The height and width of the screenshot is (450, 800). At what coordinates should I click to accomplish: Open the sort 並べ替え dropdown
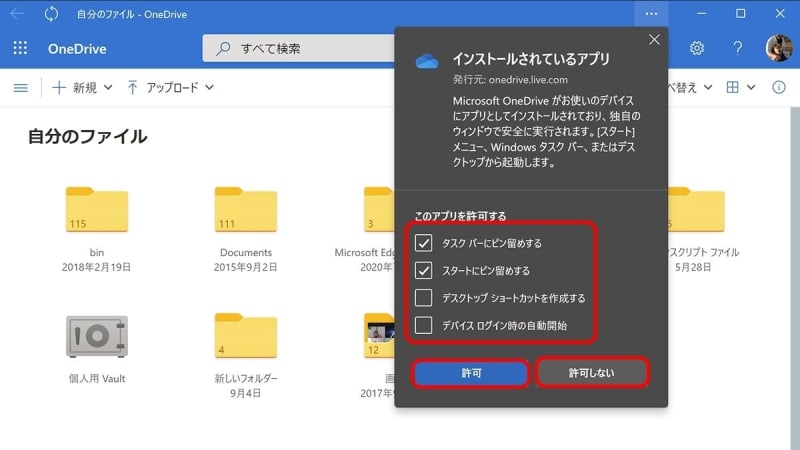pos(690,88)
